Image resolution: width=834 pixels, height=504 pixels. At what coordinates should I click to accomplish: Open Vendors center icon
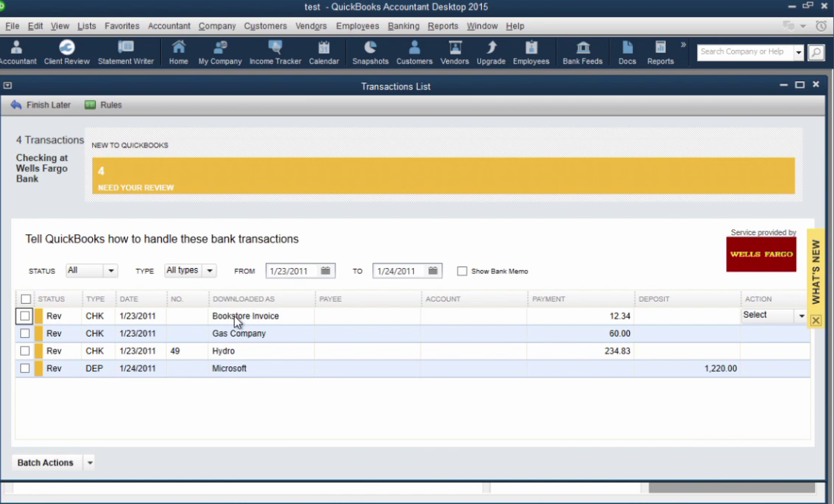coord(454,53)
